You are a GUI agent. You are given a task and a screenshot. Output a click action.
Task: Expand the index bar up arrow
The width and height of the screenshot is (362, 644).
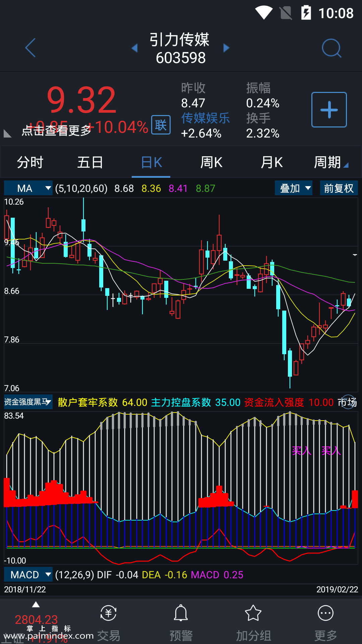coord(36,604)
